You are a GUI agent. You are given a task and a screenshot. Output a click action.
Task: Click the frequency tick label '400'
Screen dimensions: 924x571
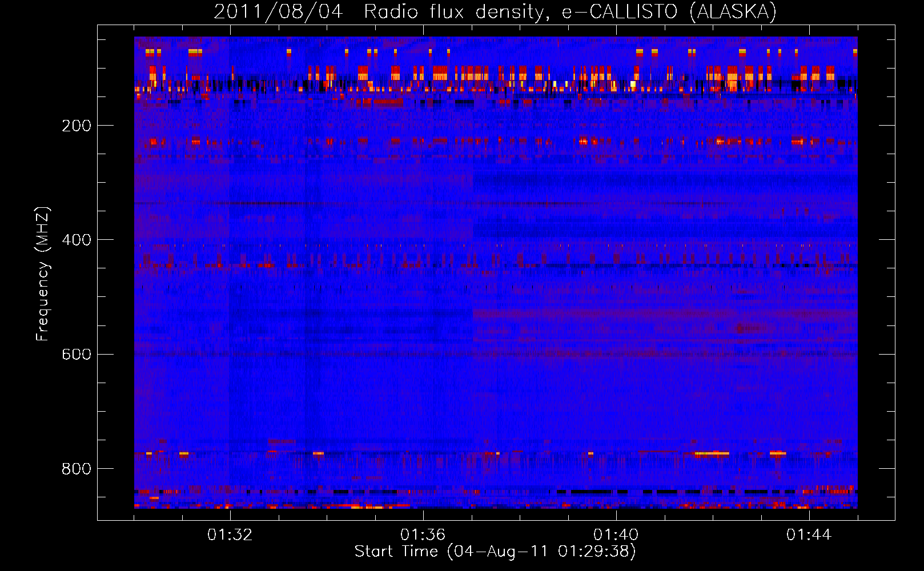77,240
